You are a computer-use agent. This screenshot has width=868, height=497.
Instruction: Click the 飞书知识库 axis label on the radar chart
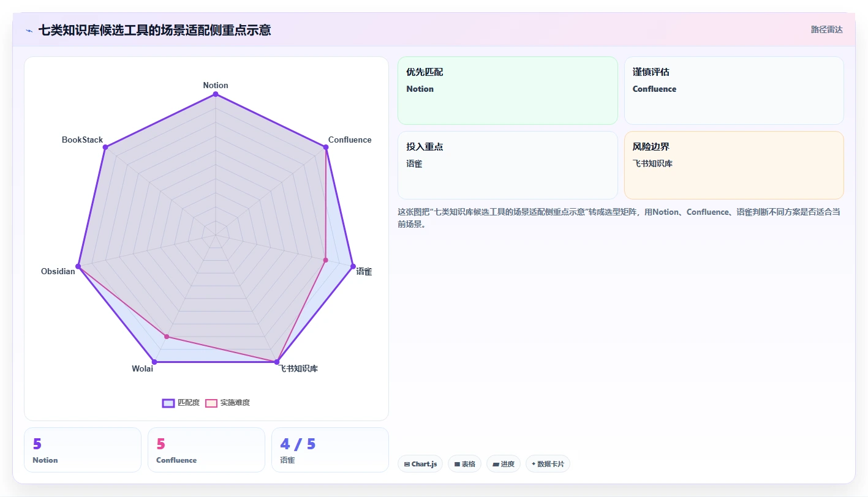[x=299, y=368]
